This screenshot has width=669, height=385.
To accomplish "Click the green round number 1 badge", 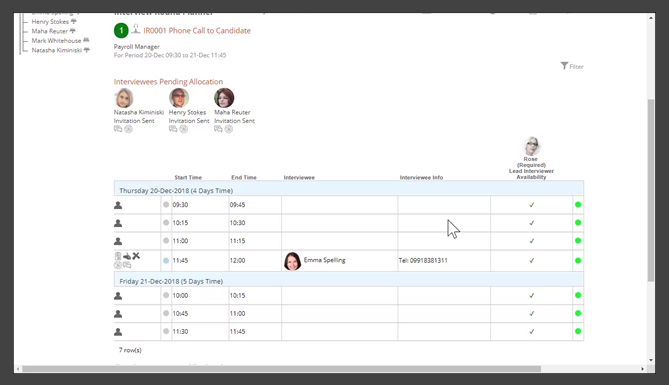I will point(121,30).
